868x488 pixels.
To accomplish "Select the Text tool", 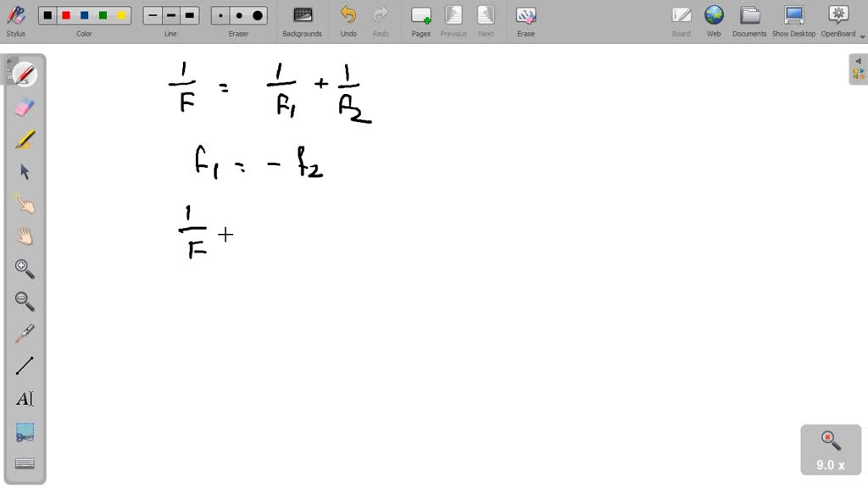I will pyautogui.click(x=25, y=398).
